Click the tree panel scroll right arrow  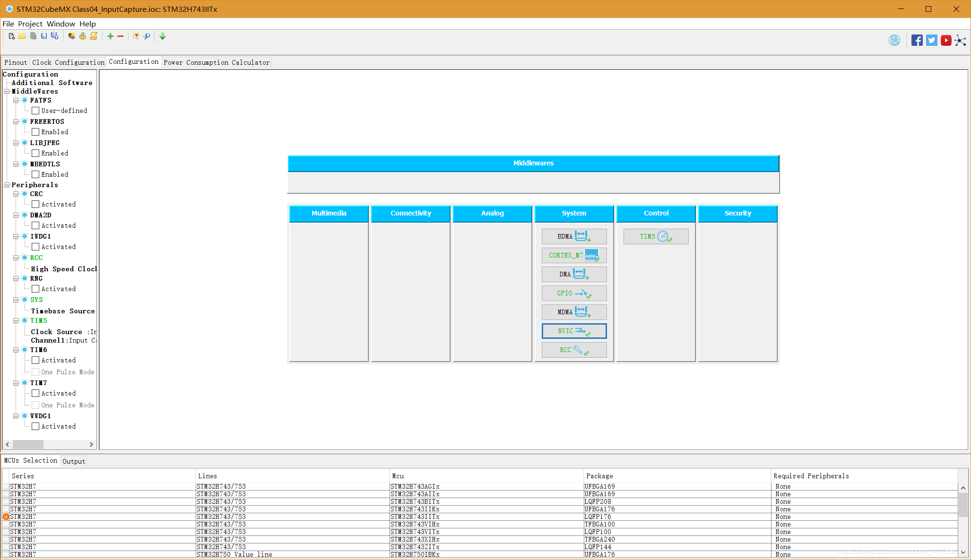91,444
